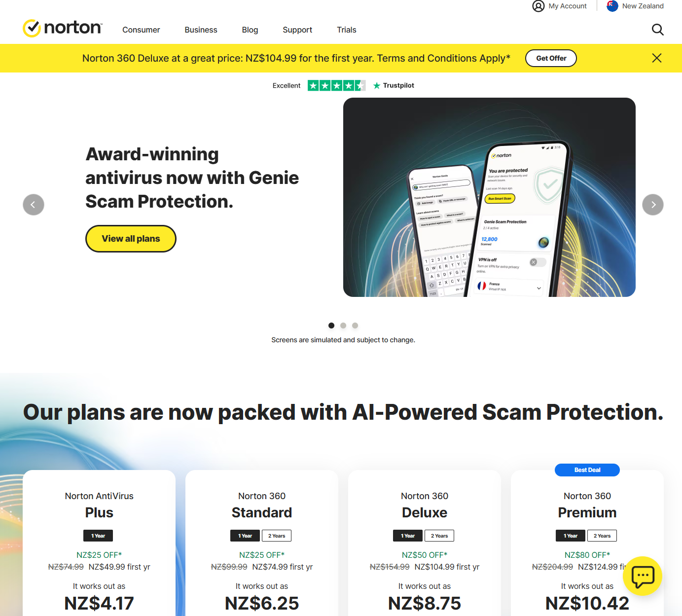Screen dimensions: 682x616
Task: Dismiss the yellow promo banner
Action: [656, 58]
